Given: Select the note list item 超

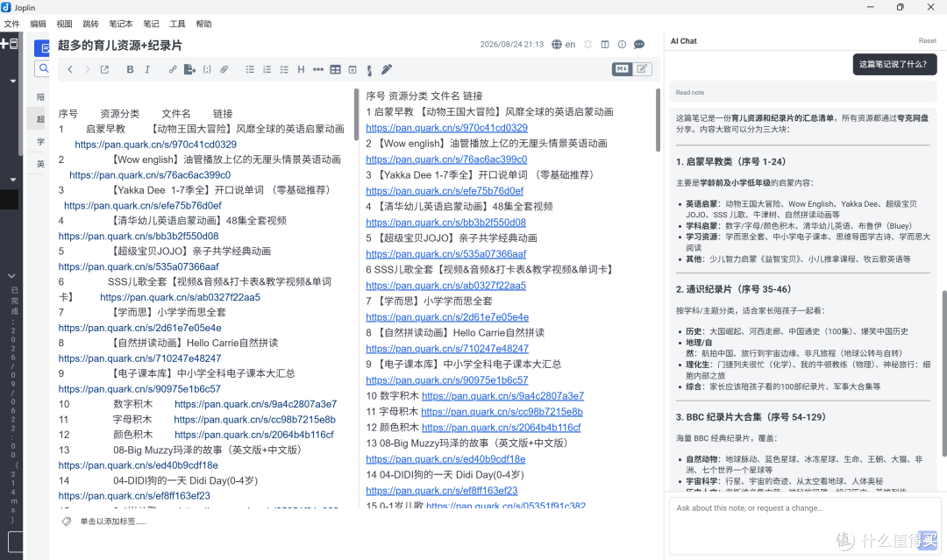Looking at the screenshot, I should (39, 119).
